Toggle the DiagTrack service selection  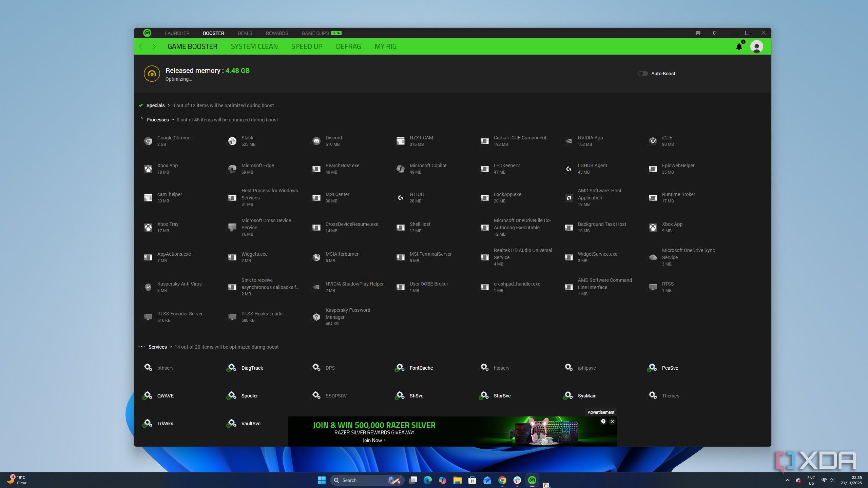232,368
